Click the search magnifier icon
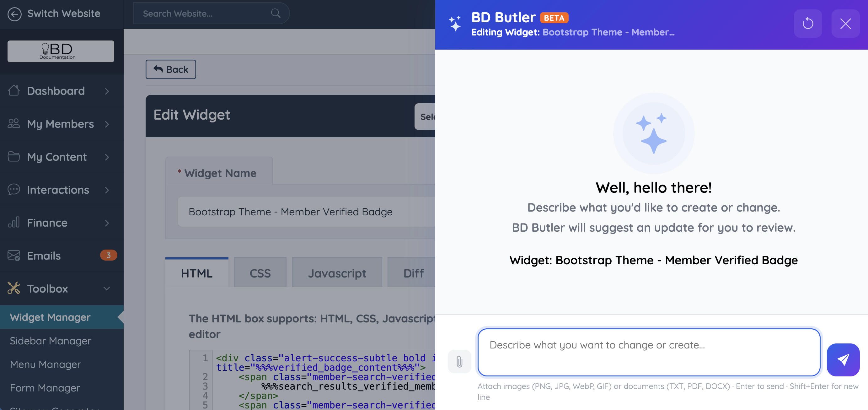Image resolution: width=868 pixels, height=410 pixels. (x=275, y=13)
